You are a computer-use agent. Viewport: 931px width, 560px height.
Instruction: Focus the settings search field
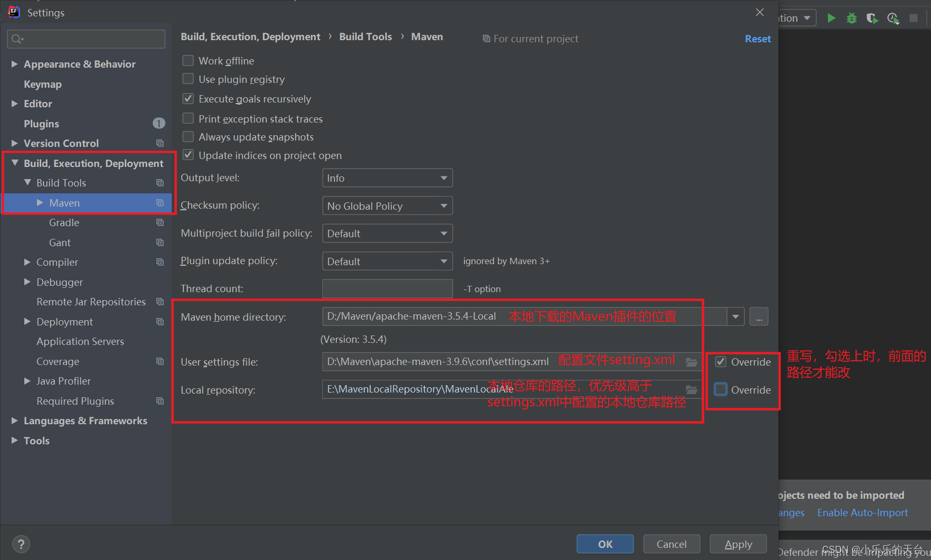click(x=86, y=39)
